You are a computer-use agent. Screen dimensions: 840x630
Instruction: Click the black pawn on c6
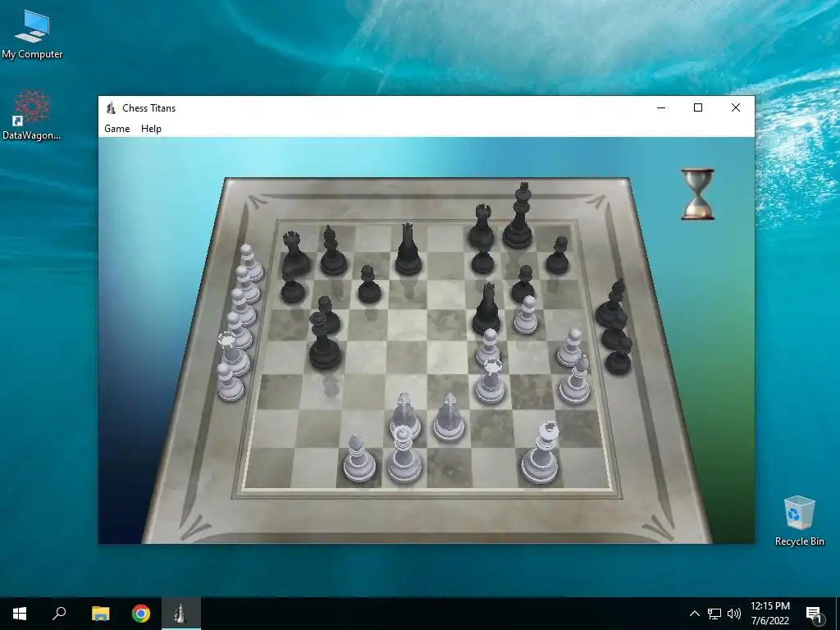coord(369,284)
